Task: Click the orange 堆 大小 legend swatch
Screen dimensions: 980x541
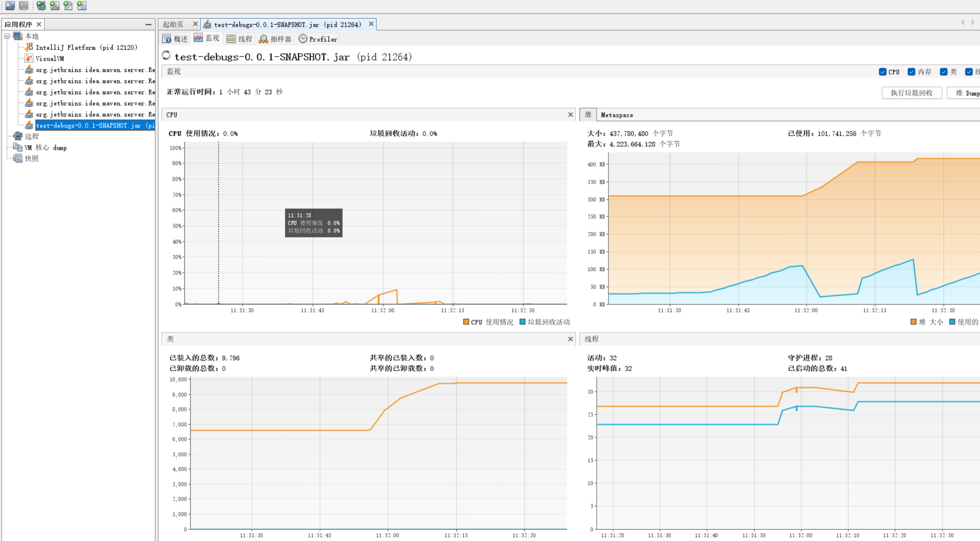Action: pos(914,322)
